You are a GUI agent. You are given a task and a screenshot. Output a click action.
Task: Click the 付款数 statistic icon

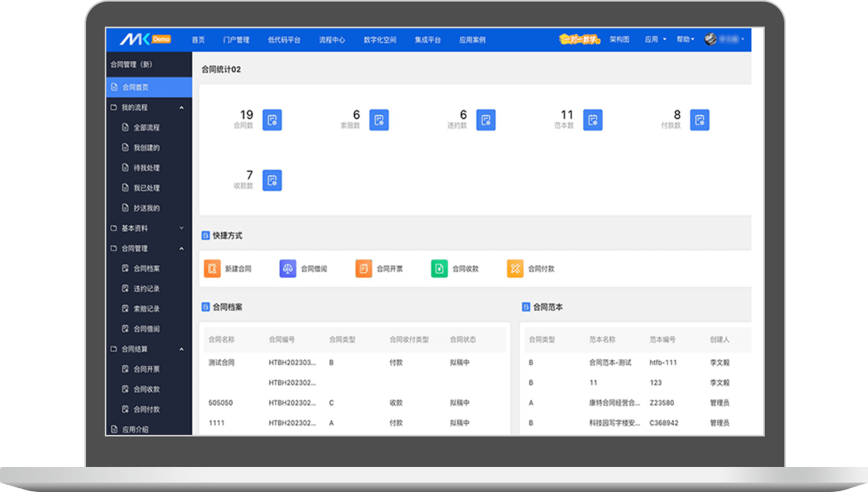[x=699, y=120]
